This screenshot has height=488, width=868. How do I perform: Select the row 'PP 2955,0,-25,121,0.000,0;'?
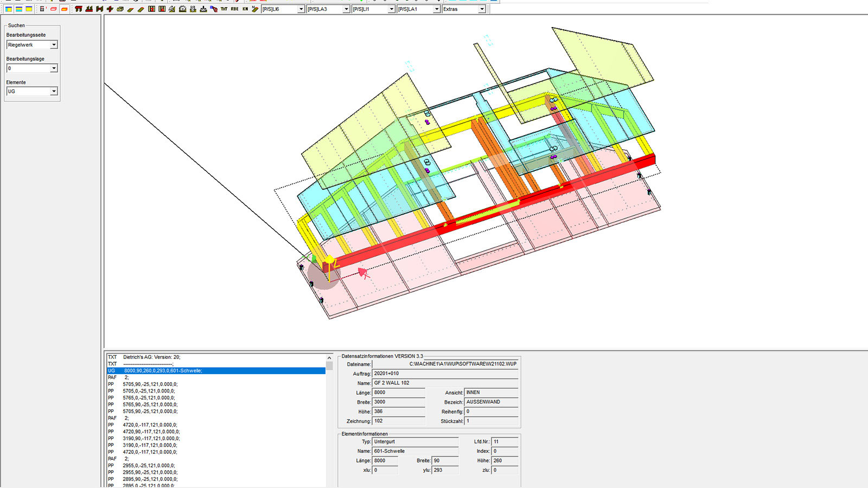216,466
